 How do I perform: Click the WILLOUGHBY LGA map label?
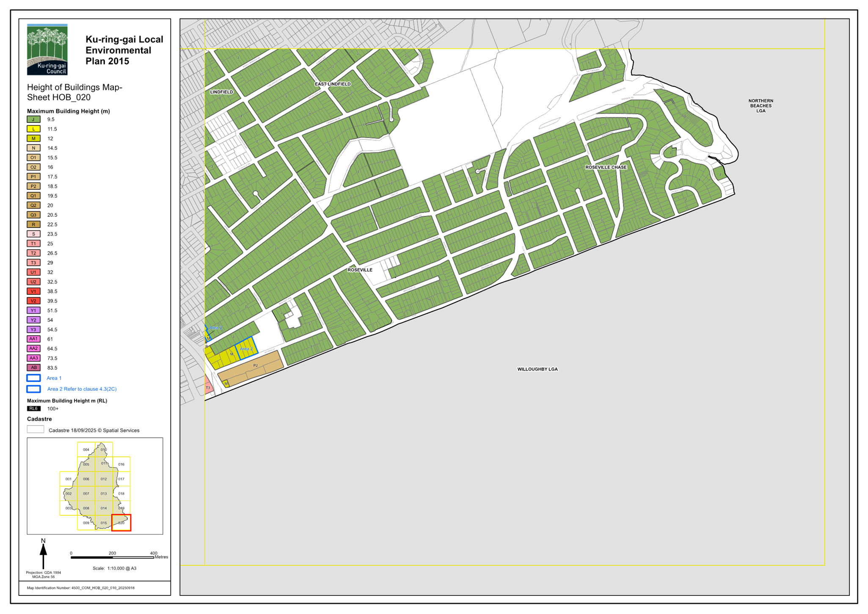tap(537, 369)
